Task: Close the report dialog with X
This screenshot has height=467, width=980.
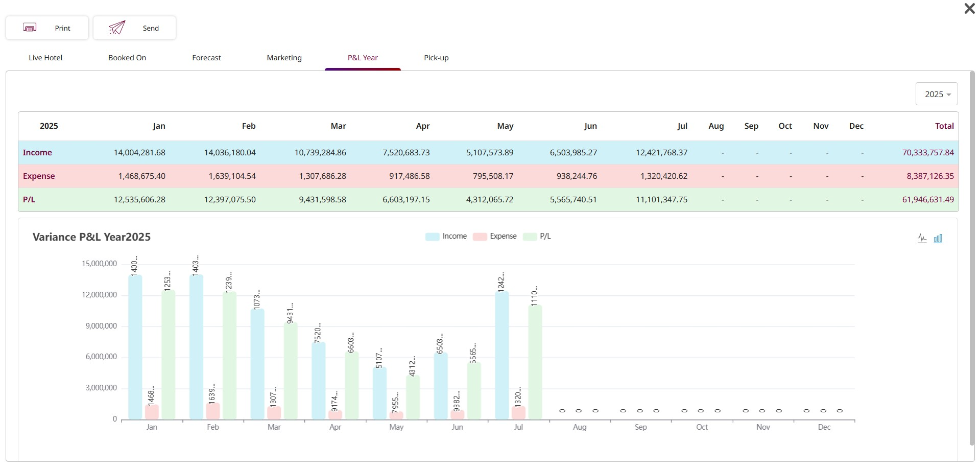Action: pyautogui.click(x=969, y=9)
